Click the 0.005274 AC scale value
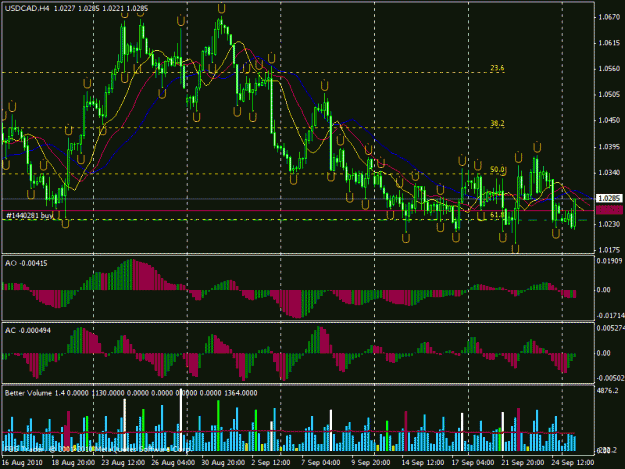 tap(611, 328)
